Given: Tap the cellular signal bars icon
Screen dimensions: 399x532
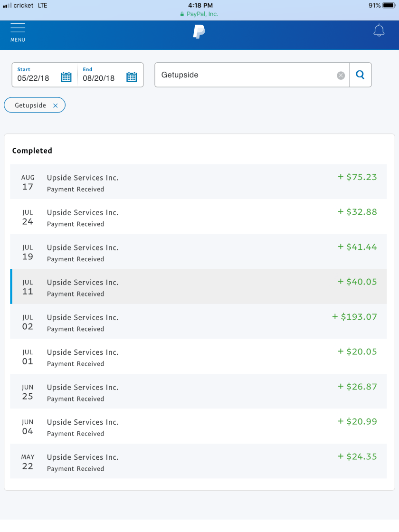Looking at the screenshot, I should tap(7, 5).
